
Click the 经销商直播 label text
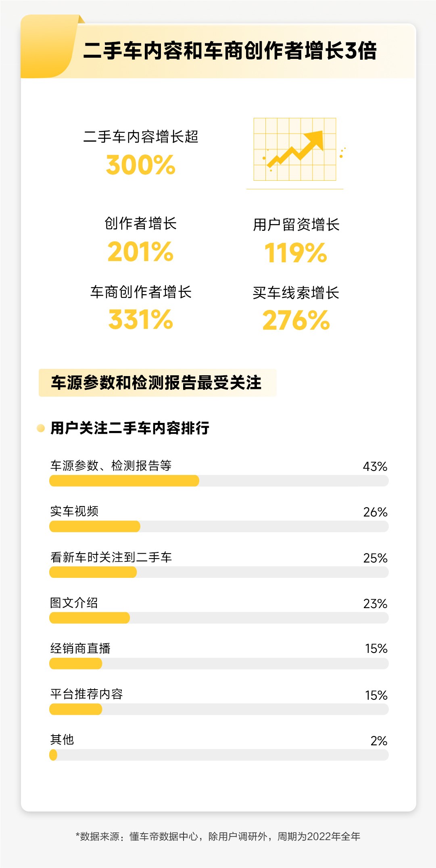pos(80,648)
